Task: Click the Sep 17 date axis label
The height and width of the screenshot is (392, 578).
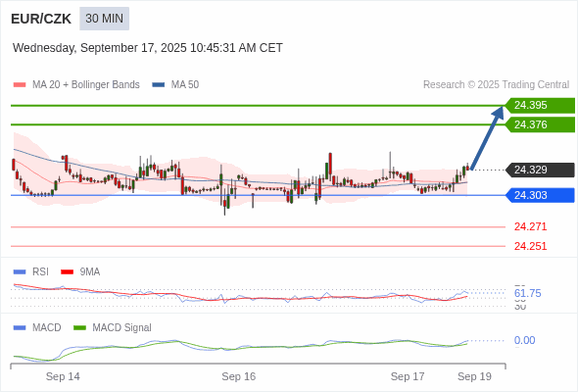Action: click(408, 376)
